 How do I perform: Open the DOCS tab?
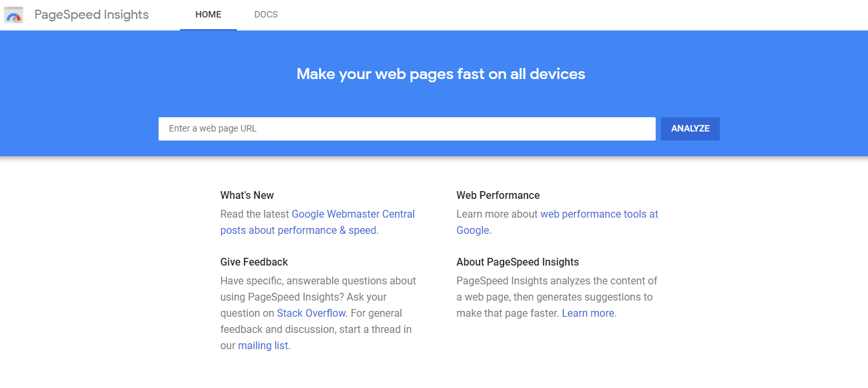pyautogui.click(x=266, y=15)
